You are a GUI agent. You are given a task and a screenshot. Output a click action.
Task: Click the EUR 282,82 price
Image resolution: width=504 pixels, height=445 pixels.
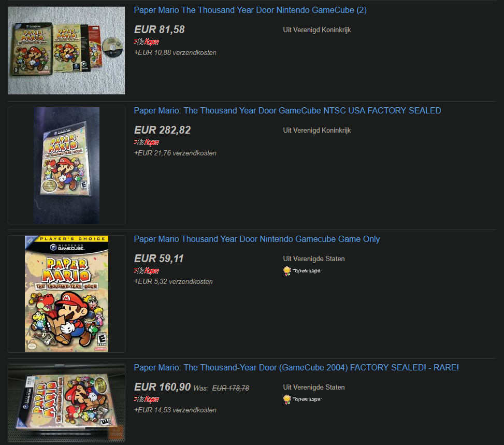pyautogui.click(x=162, y=130)
